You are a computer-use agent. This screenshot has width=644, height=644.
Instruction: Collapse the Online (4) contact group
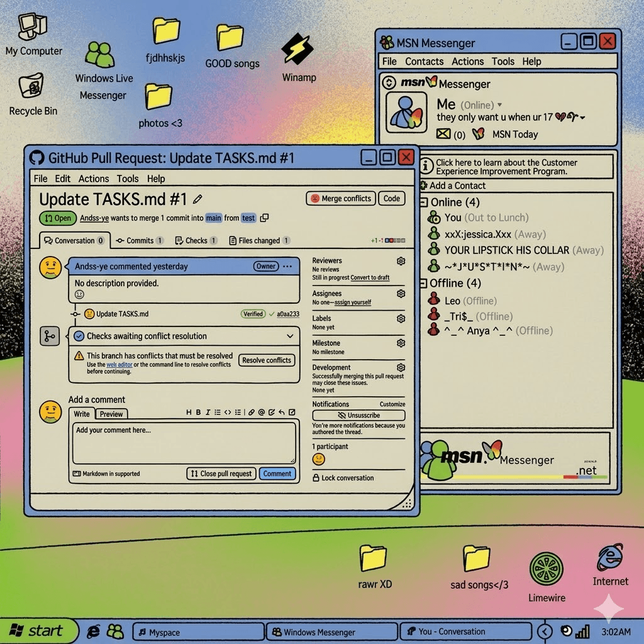pyautogui.click(x=424, y=202)
